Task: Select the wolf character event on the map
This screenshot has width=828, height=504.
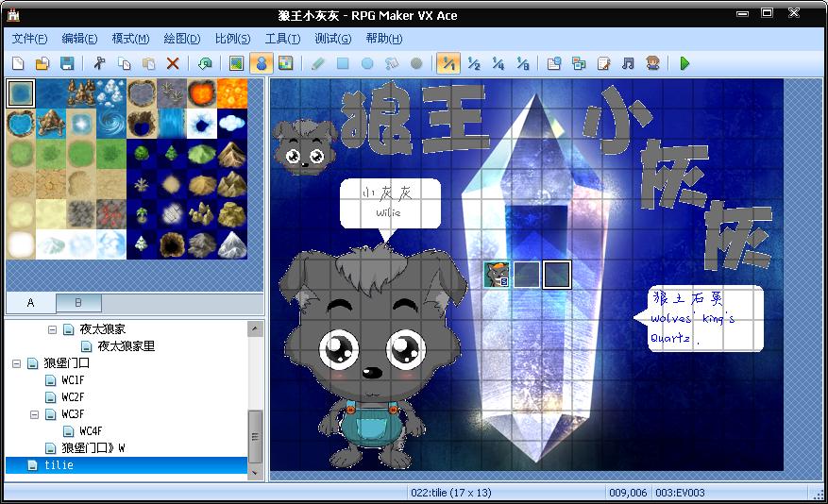Action: (x=497, y=275)
